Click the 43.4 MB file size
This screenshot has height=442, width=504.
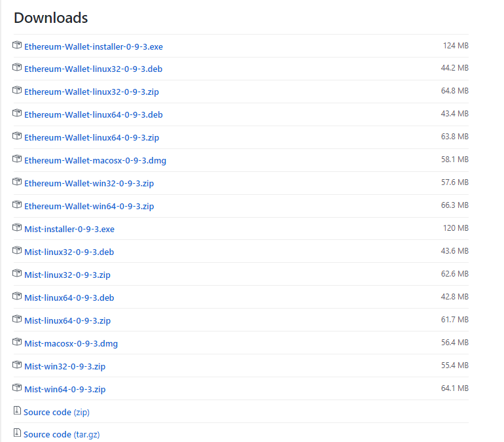pos(455,114)
